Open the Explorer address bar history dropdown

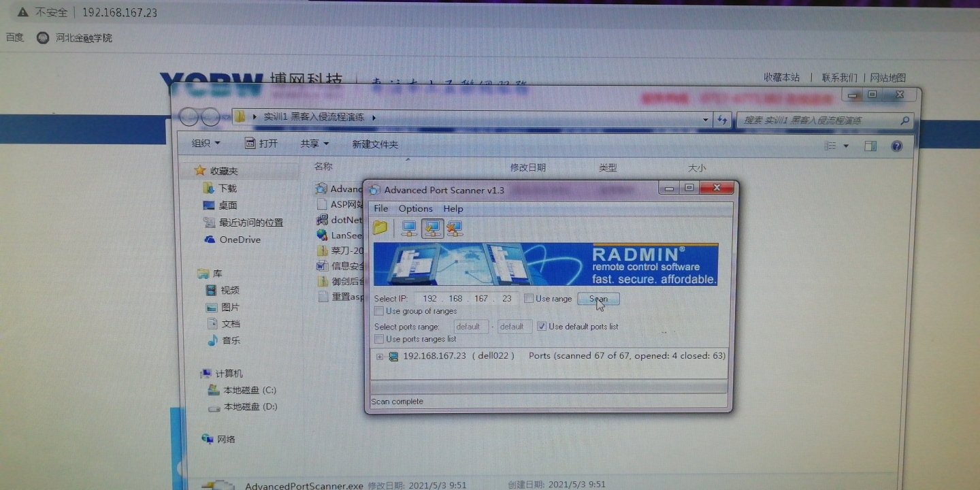[706, 119]
